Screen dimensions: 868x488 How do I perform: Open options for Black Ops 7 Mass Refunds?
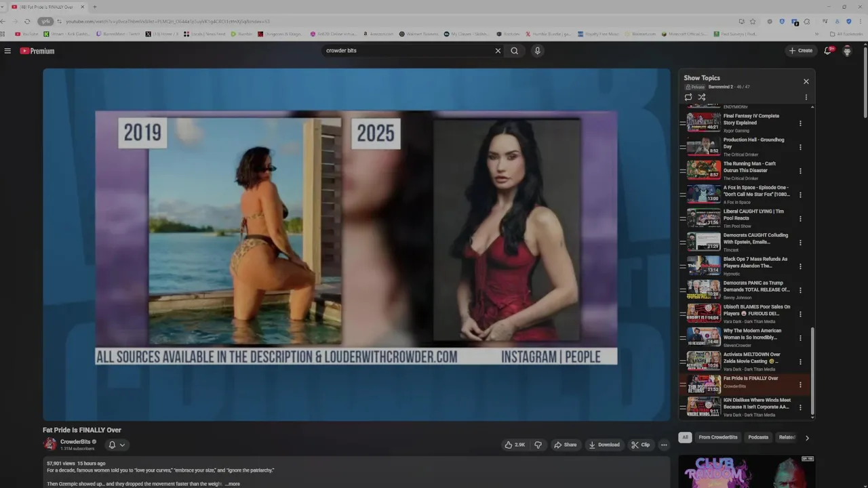800,266
